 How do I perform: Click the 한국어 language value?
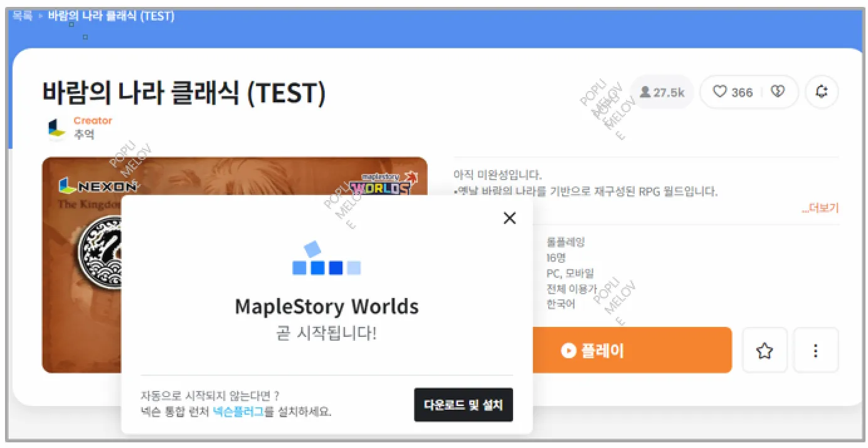560,304
